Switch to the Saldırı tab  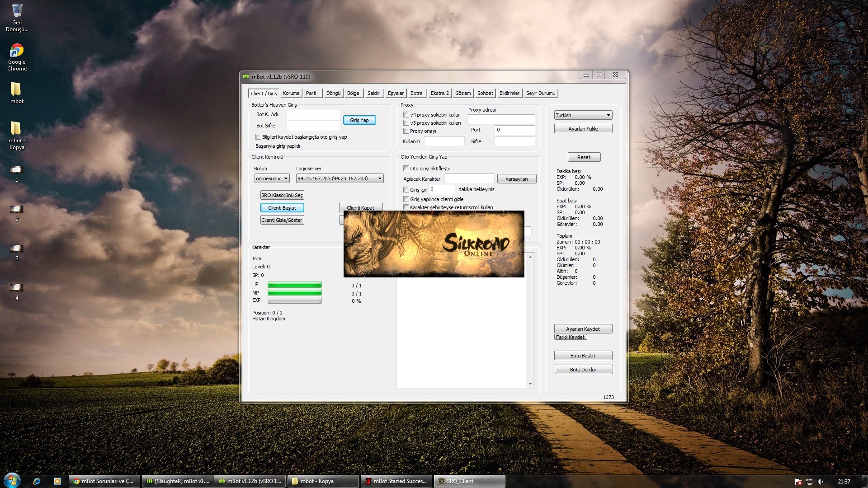[x=374, y=94]
